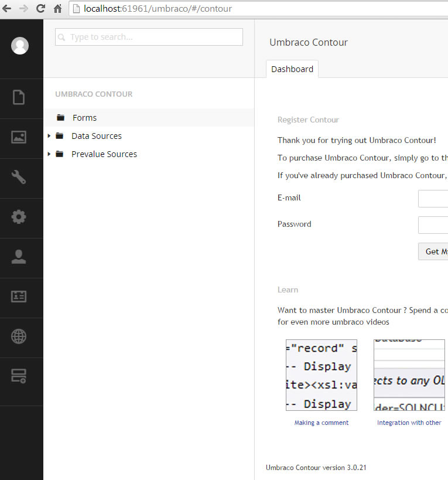Go to the browser home page
The width and height of the screenshot is (448, 480).
(58, 9)
